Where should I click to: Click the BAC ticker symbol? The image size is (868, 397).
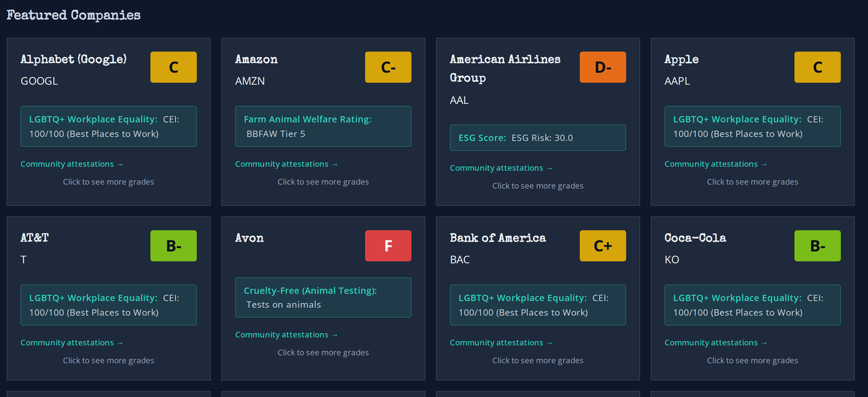[460, 260]
